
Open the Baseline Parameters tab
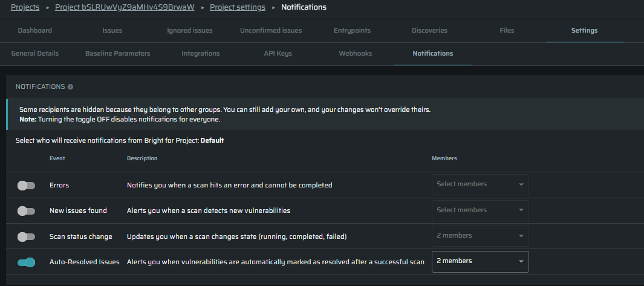[x=118, y=53]
